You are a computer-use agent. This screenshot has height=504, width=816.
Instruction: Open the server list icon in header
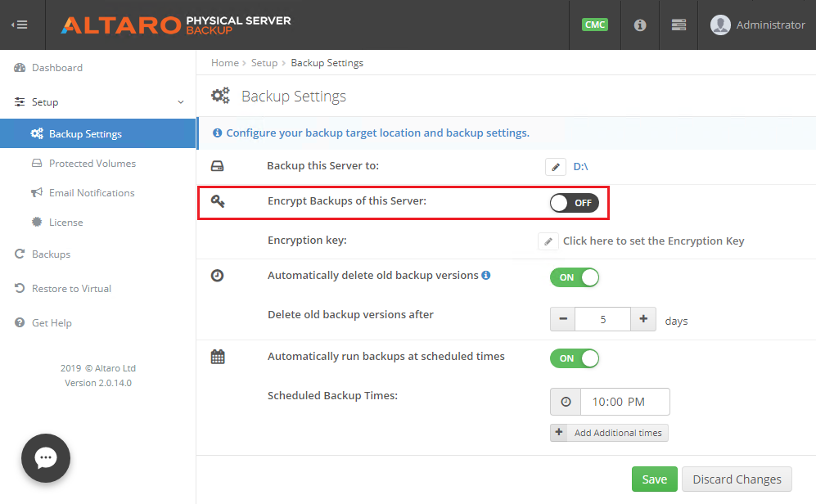click(678, 25)
